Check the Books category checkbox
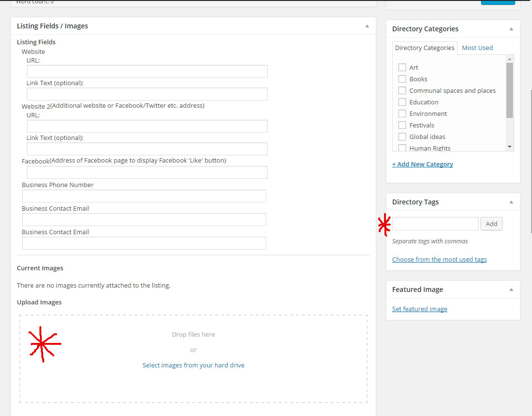This screenshot has width=532, height=416. (x=402, y=79)
